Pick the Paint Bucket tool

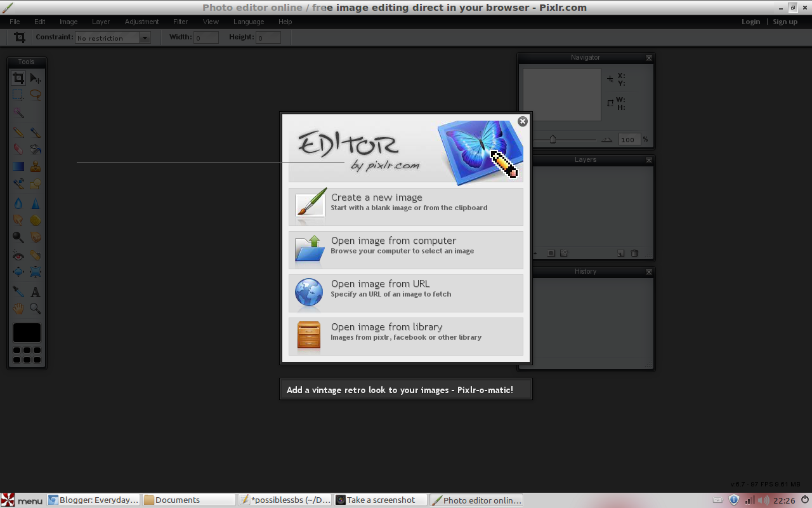(x=36, y=150)
